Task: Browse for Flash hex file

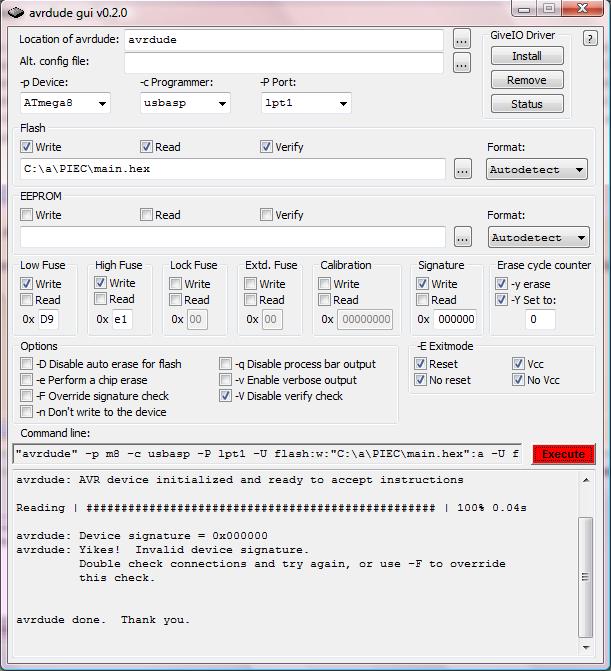Action: (462, 169)
